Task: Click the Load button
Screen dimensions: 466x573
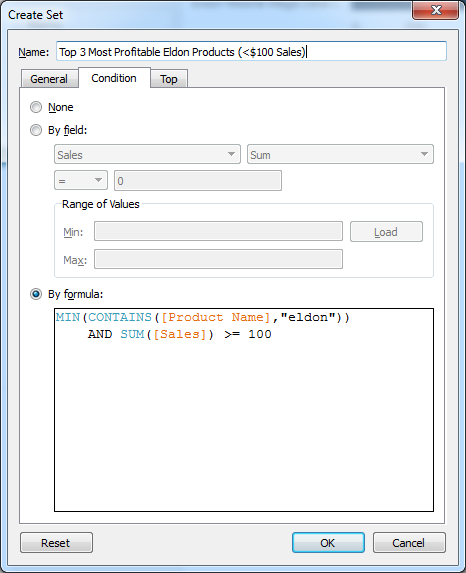Action: click(386, 231)
